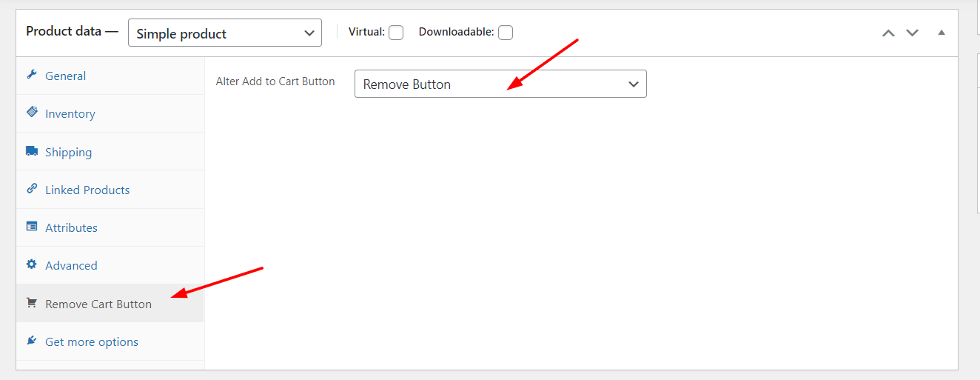This screenshot has height=380, width=980.
Task: Open the Attributes tab
Action: 110,227
